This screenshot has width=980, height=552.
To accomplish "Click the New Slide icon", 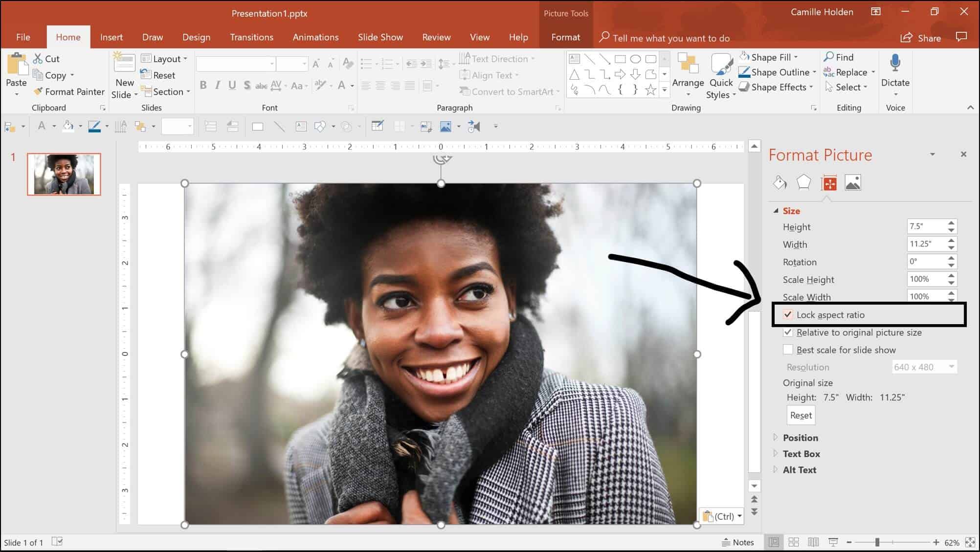I will tap(124, 64).
